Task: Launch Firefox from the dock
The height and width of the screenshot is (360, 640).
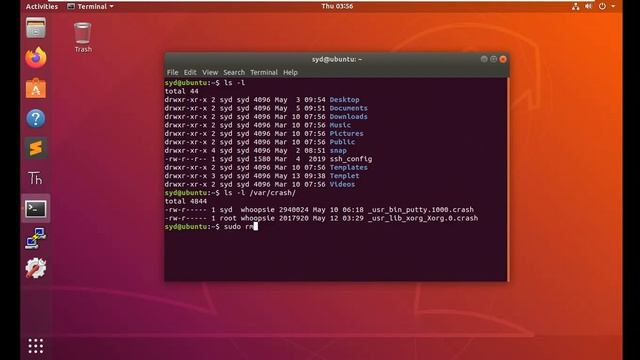Action: click(36, 58)
